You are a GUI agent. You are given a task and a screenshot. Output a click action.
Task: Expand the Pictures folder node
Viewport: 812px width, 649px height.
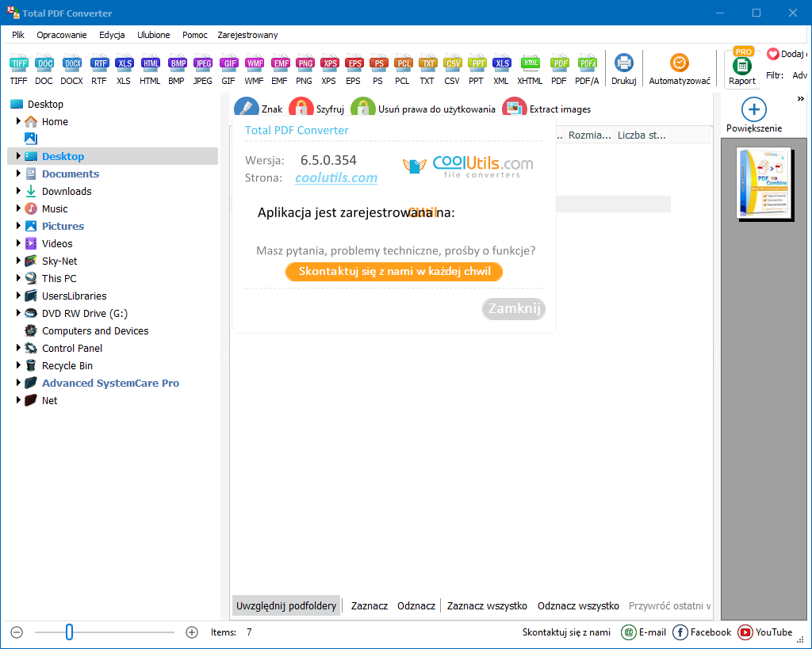18,226
